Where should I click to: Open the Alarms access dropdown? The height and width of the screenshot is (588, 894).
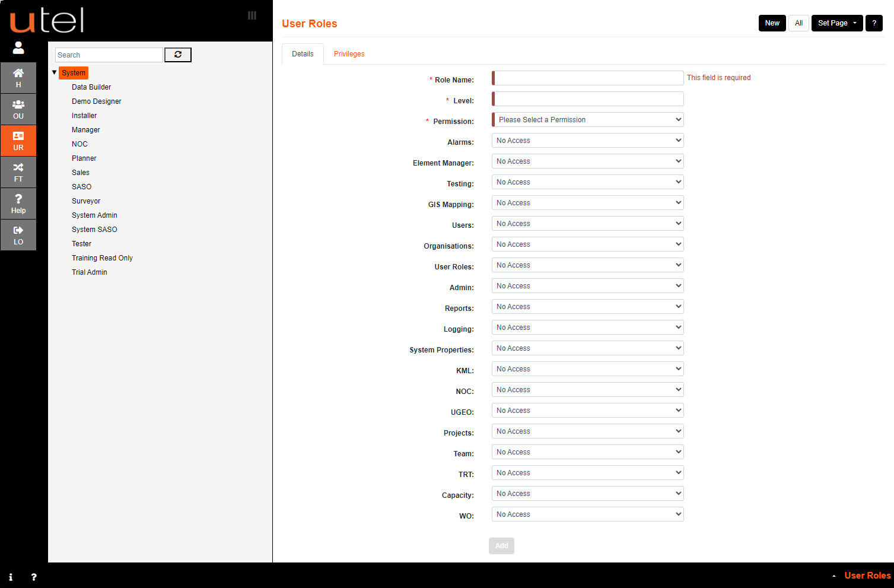click(x=587, y=140)
